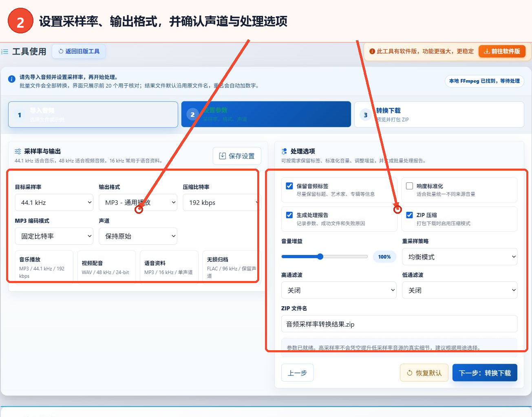Open 目标采样率 dropdown showing 44.1 kHz
The height and width of the screenshot is (417, 532).
54,202
